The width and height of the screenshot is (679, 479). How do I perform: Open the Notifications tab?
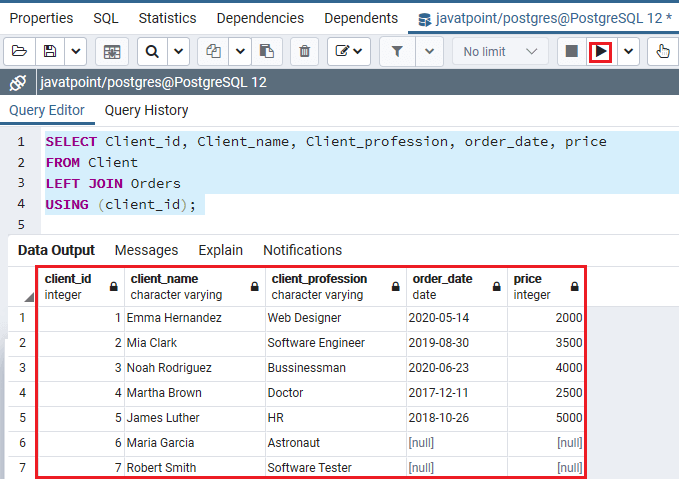(302, 250)
